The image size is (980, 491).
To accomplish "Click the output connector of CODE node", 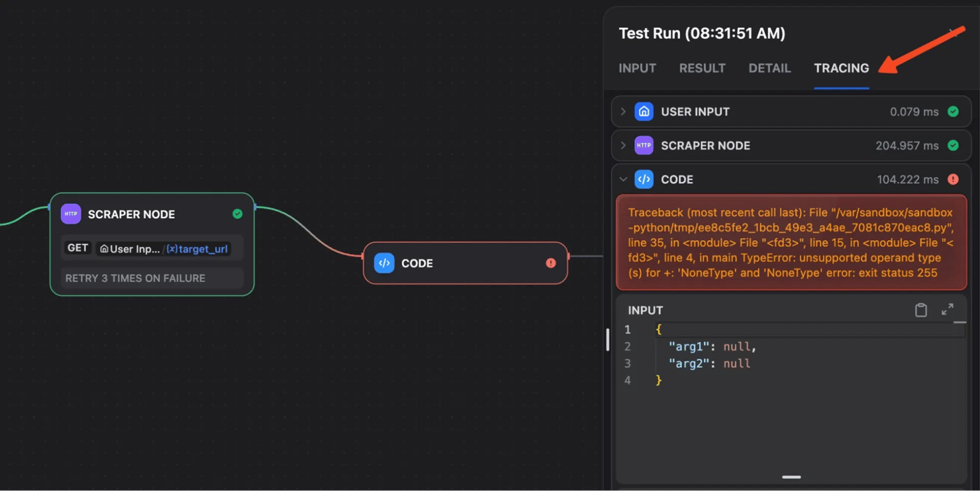I will click(568, 256).
